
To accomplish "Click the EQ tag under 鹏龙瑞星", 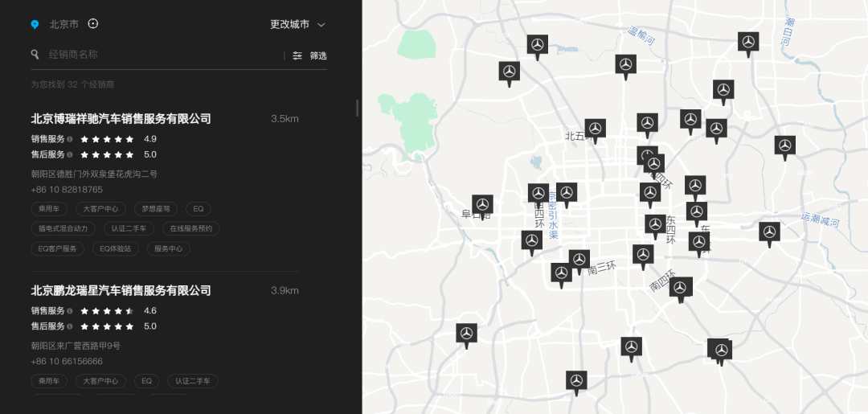I will coord(147,381).
